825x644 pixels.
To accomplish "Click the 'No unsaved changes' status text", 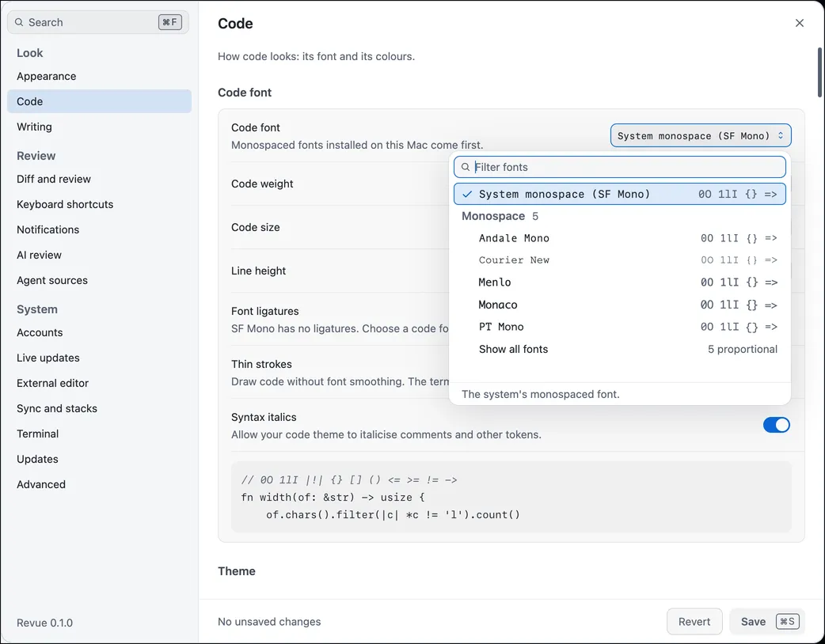I will [269, 621].
